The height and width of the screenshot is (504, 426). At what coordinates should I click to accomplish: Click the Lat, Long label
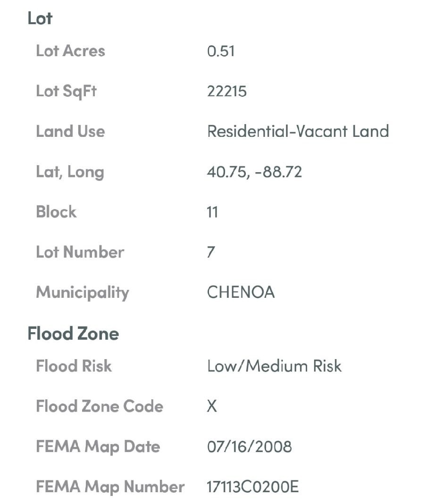pyautogui.click(x=70, y=172)
